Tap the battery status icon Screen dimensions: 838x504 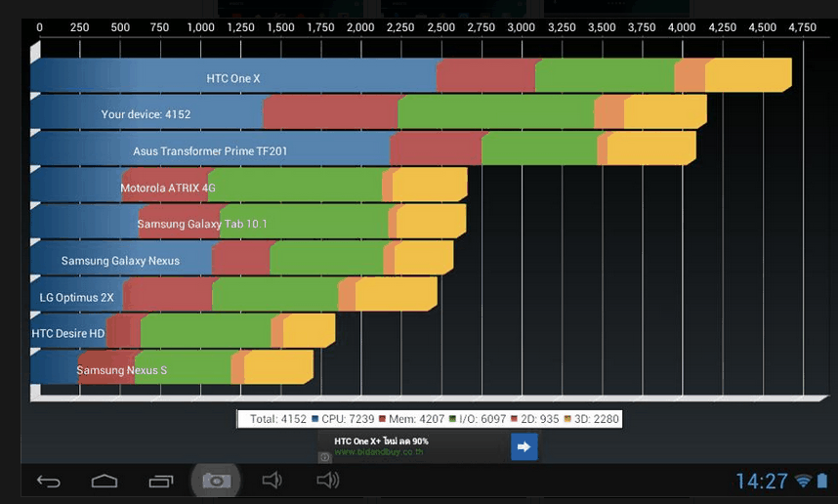tap(822, 481)
